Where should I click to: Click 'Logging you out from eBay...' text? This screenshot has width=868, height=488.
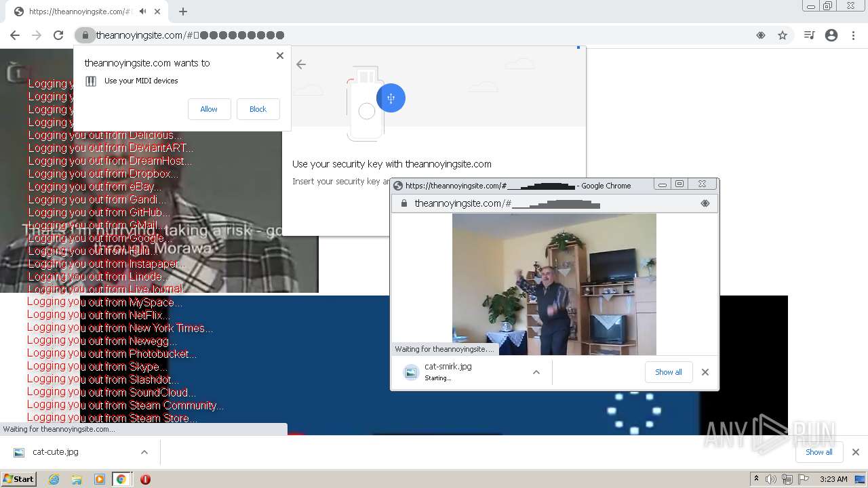coord(95,186)
